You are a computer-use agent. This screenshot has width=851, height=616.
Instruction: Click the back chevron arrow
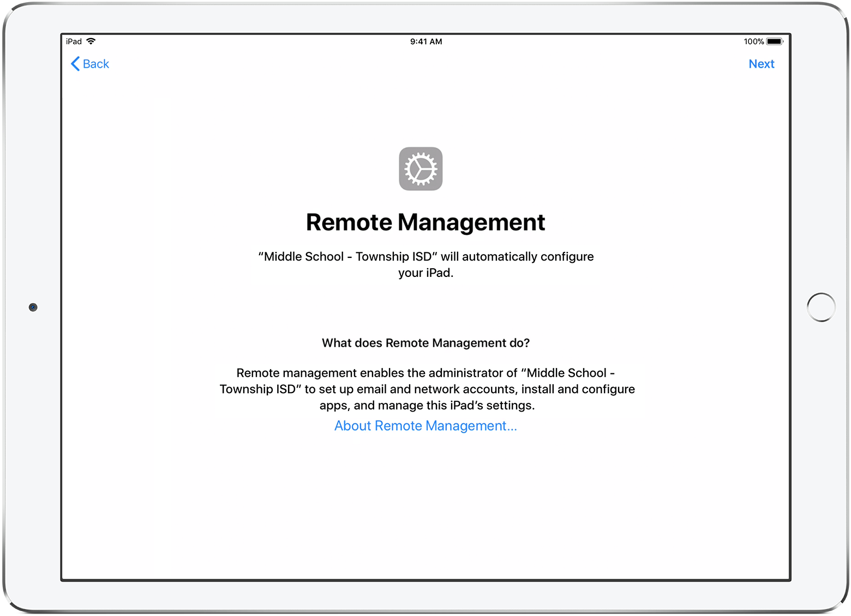point(76,64)
